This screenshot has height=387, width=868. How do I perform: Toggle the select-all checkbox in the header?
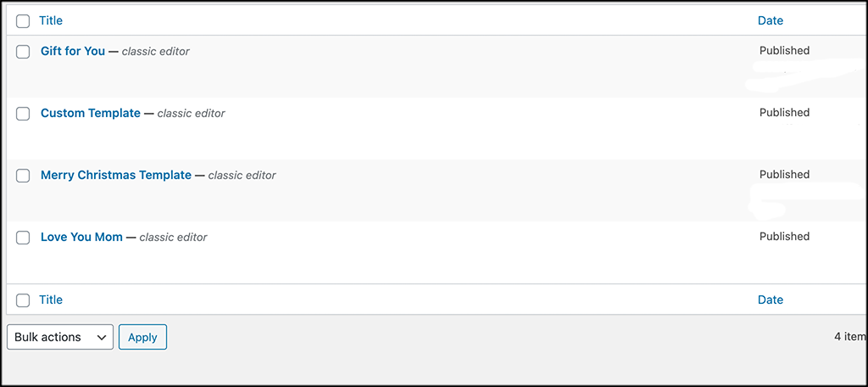click(23, 21)
